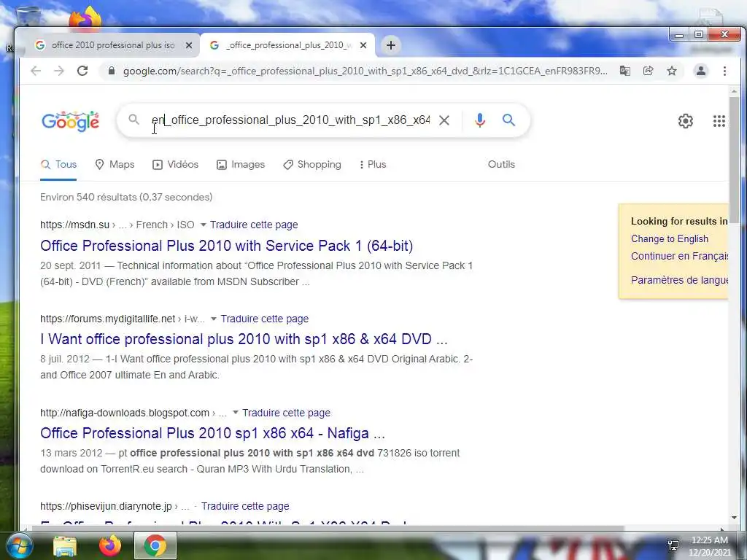Viewport: 747px width, 560px height.
Task: Reload the current page
Action: 82,71
